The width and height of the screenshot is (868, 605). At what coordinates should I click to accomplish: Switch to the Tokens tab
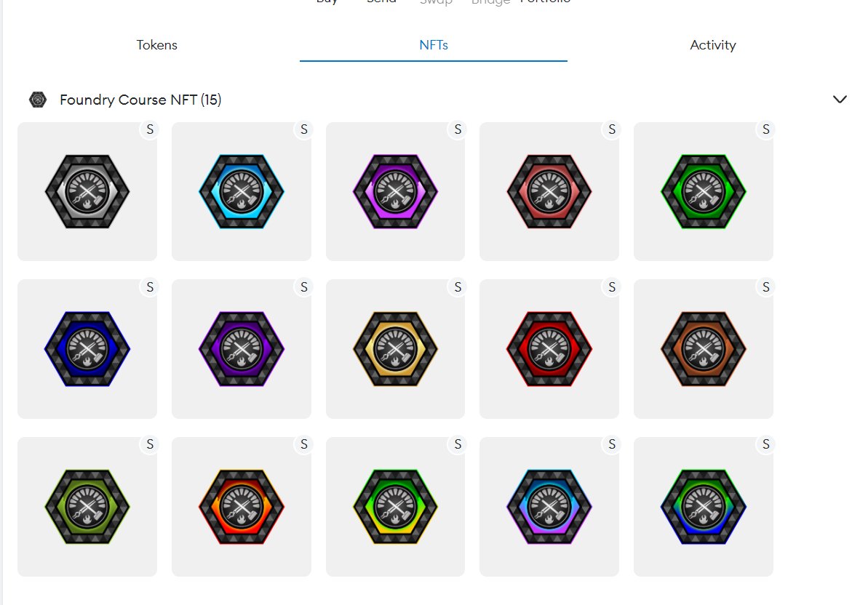pos(156,45)
